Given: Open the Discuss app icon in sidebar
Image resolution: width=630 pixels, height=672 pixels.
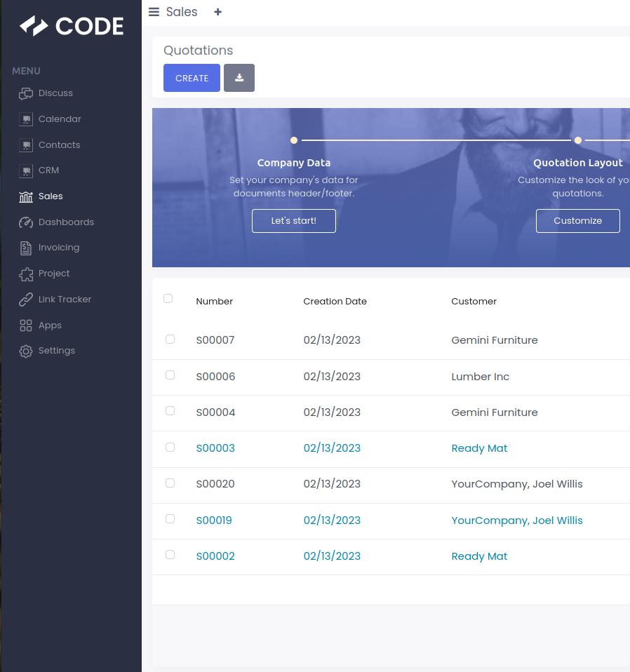Looking at the screenshot, I should (x=26, y=93).
